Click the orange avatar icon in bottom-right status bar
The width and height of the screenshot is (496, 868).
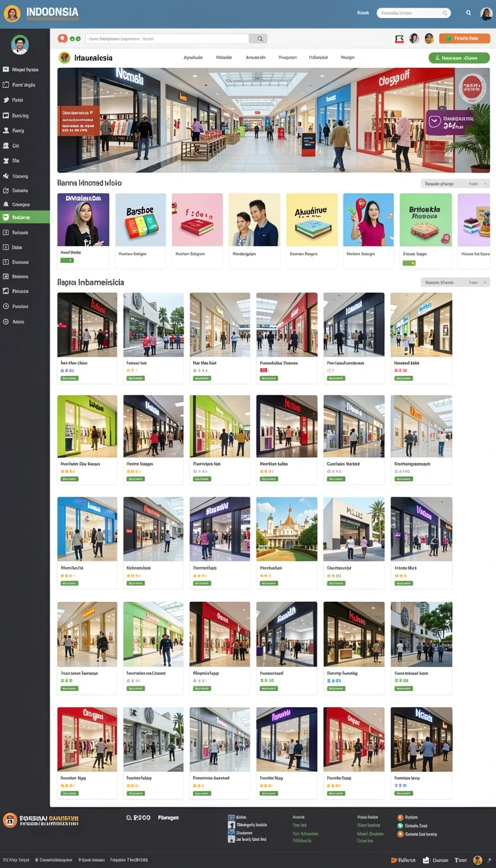pyautogui.click(x=477, y=860)
